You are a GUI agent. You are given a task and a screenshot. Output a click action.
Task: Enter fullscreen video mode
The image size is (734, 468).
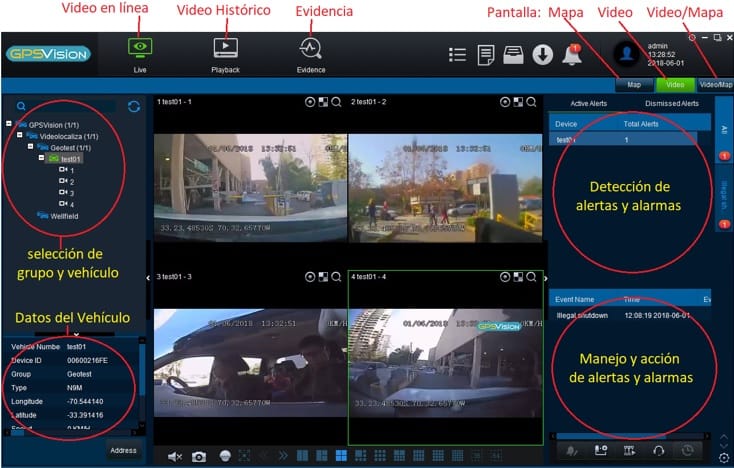click(244, 456)
